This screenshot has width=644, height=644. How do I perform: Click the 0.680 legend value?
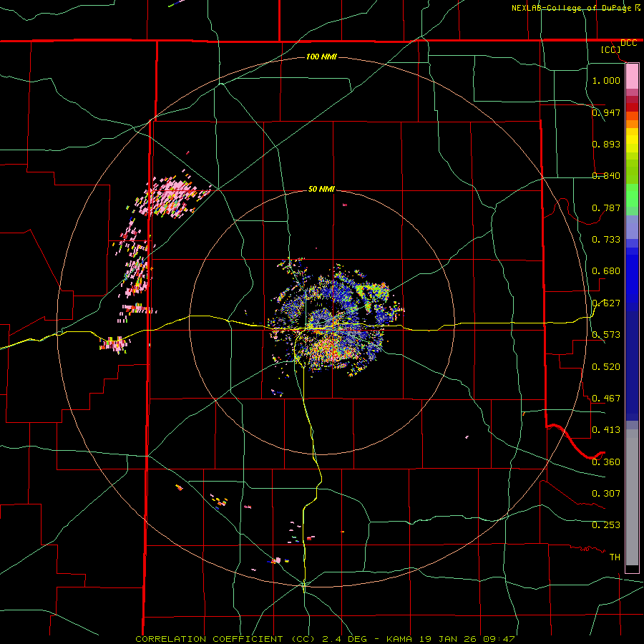coord(606,271)
